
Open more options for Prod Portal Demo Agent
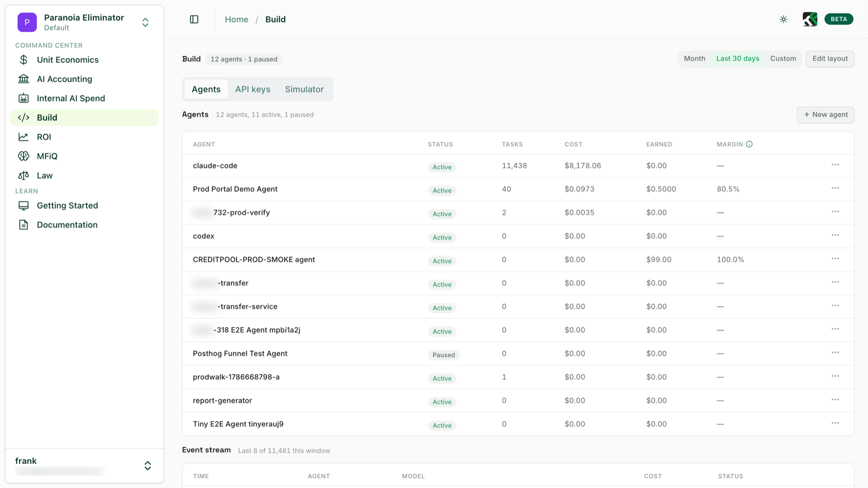[x=835, y=189]
